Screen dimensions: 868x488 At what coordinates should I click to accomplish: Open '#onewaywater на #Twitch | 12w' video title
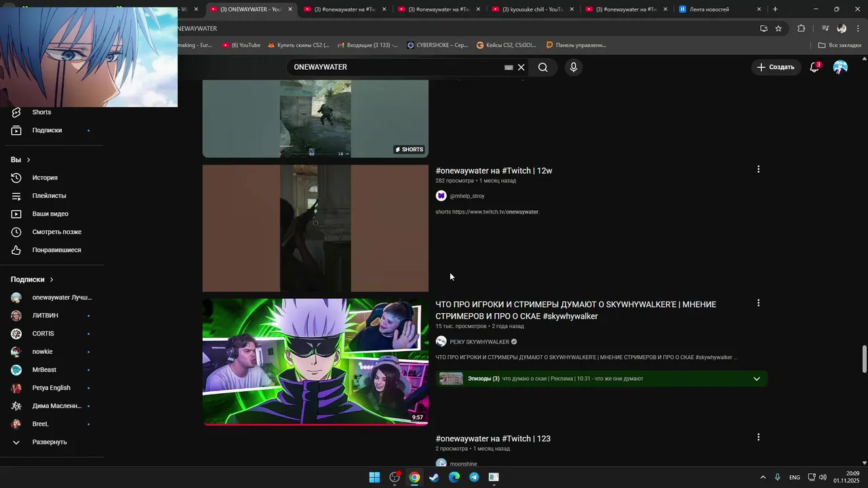[494, 171]
